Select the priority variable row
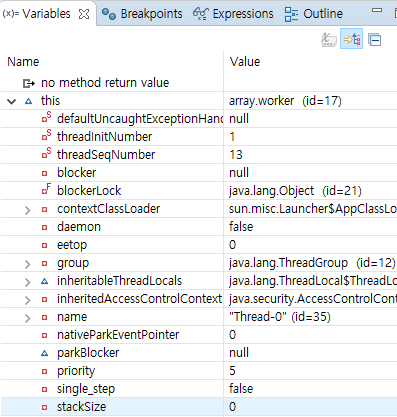This screenshot has height=417, width=397. 199,371
